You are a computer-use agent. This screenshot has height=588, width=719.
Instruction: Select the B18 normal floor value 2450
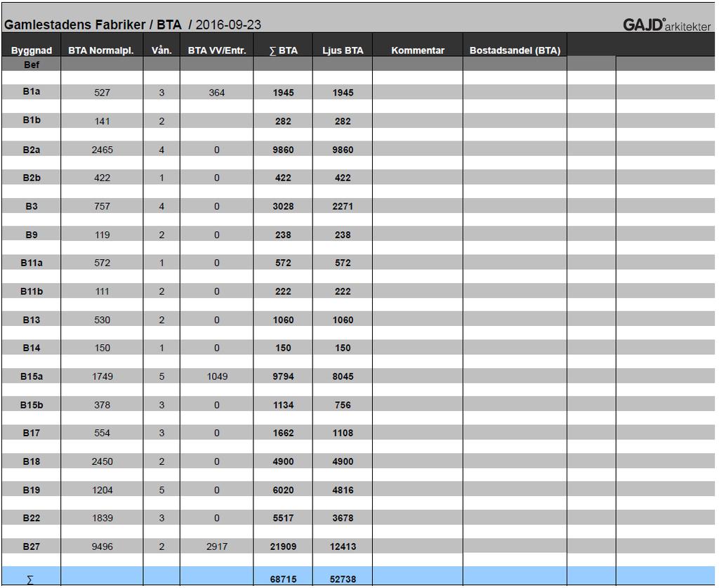coord(103,462)
